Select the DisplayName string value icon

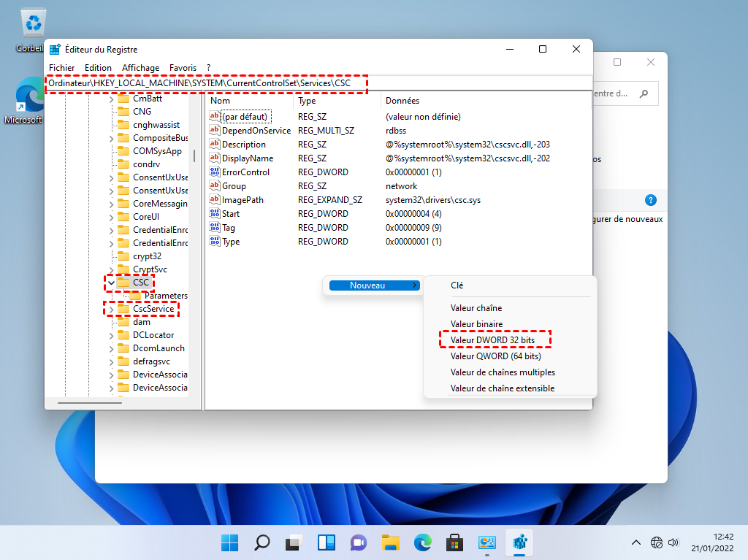215,158
